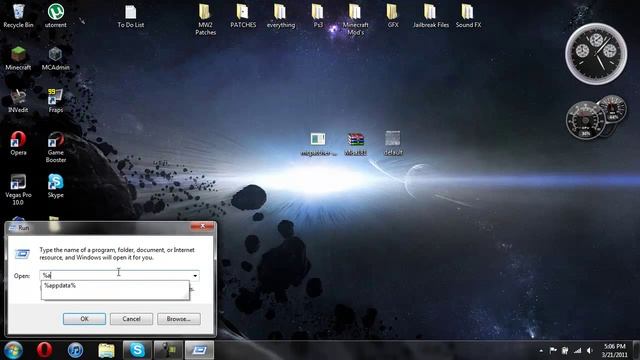
Task: Click Browse... in the Run dialog
Action: (x=179, y=319)
